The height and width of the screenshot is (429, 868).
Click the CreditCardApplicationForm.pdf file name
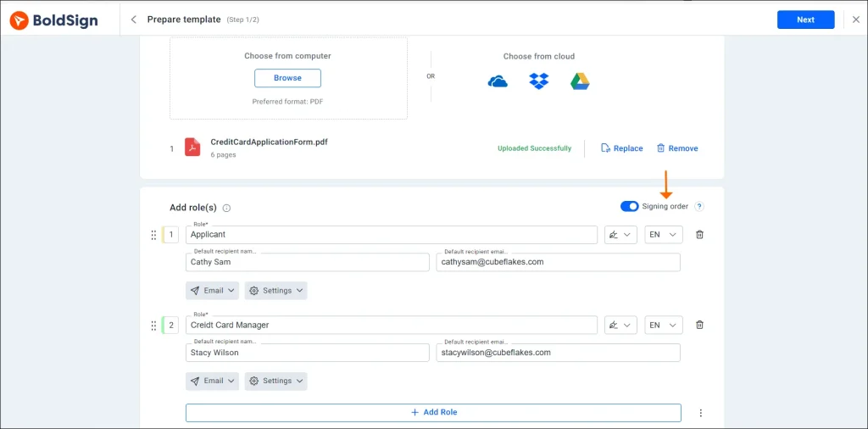(269, 142)
